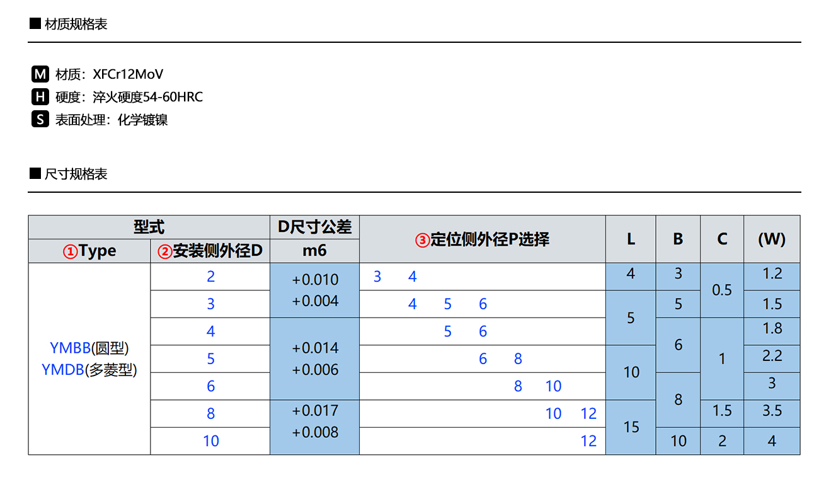
Task: Click the (W) column header
Action: pyautogui.click(x=772, y=239)
